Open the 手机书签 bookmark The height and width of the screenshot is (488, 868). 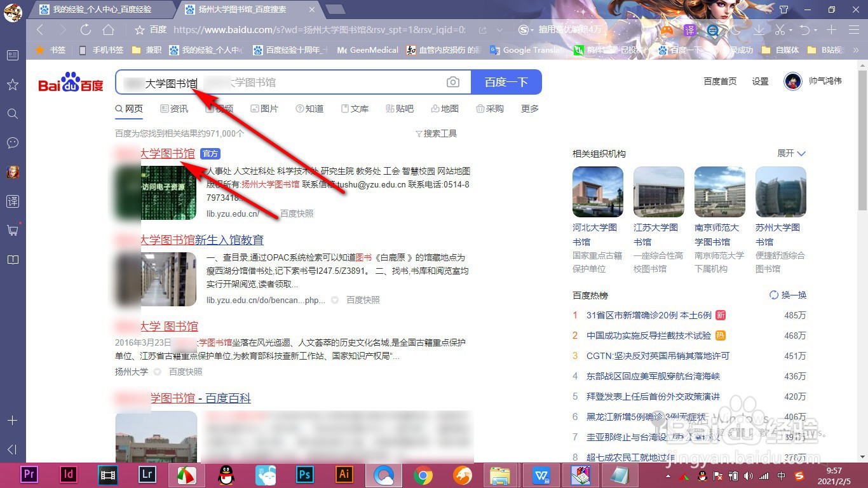(102, 50)
